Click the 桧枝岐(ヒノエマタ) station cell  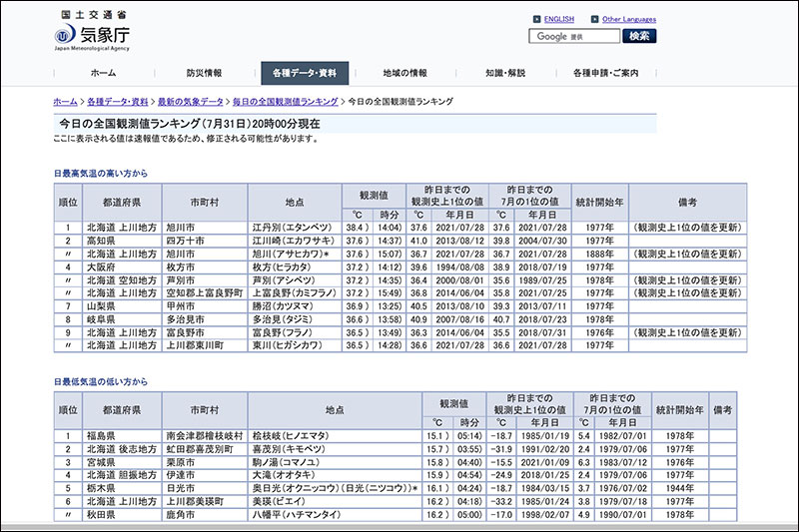tap(285, 436)
